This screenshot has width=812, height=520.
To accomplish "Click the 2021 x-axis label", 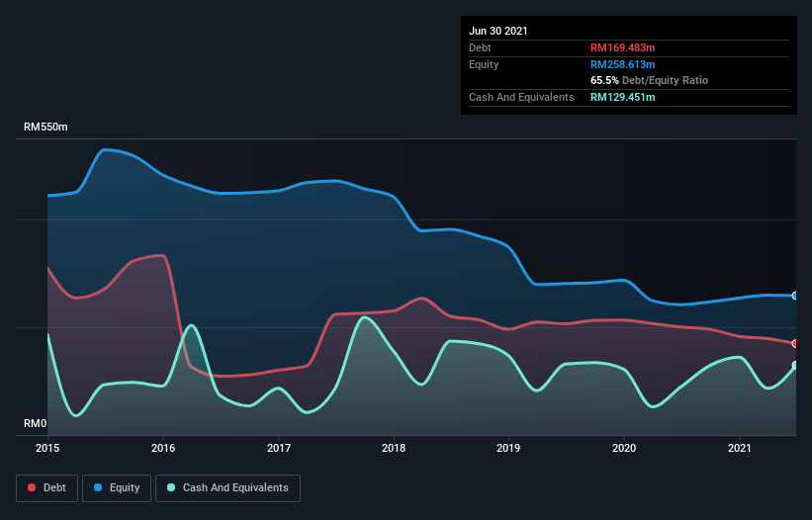I will point(740,448).
